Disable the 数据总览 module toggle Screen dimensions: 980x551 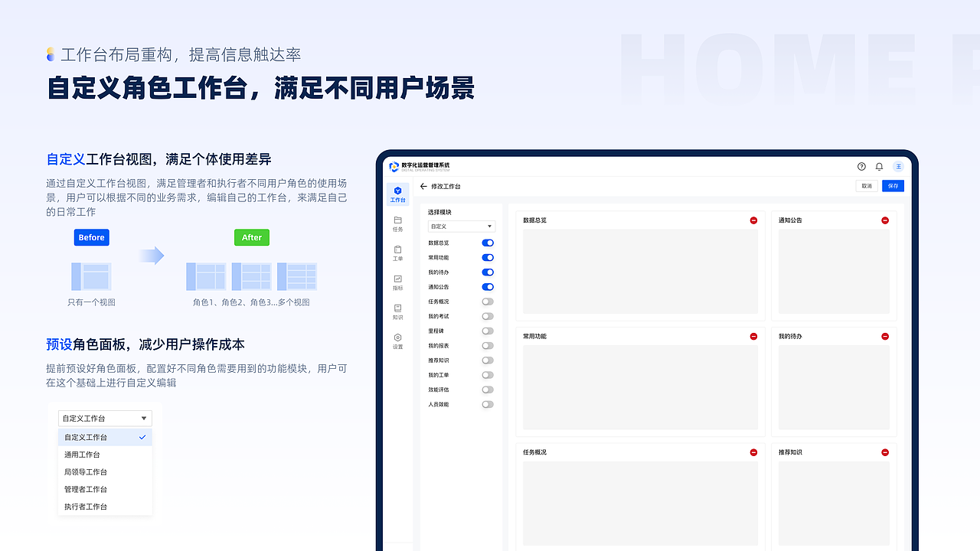pos(488,243)
